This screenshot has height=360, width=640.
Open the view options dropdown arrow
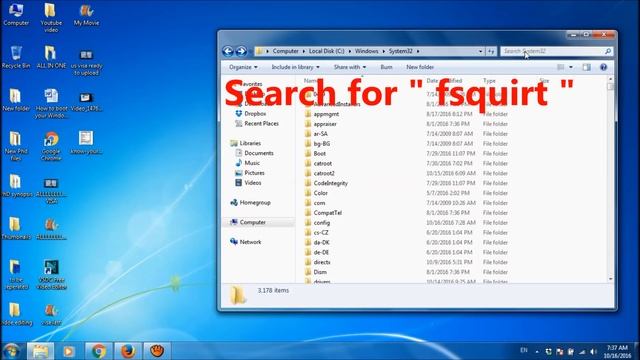click(x=571, y=67)
